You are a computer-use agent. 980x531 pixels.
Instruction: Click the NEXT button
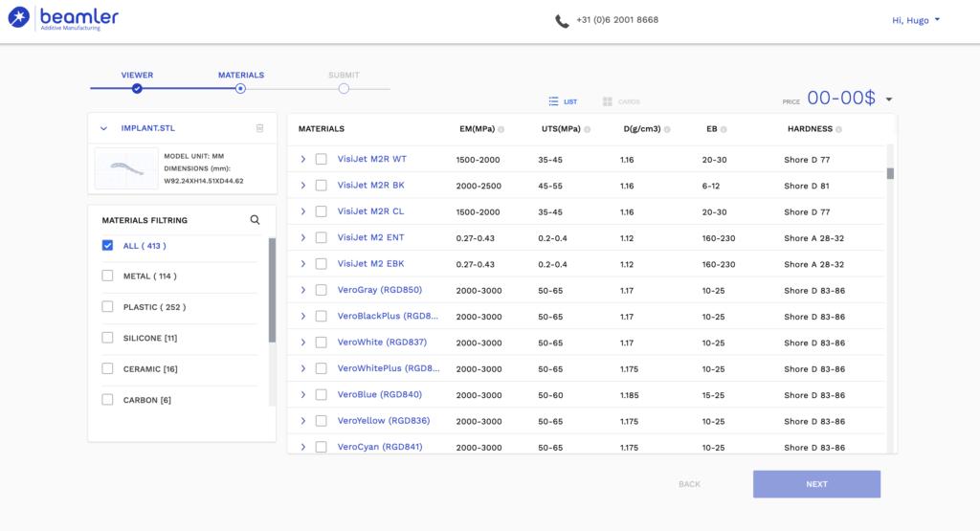coord(816,484)
